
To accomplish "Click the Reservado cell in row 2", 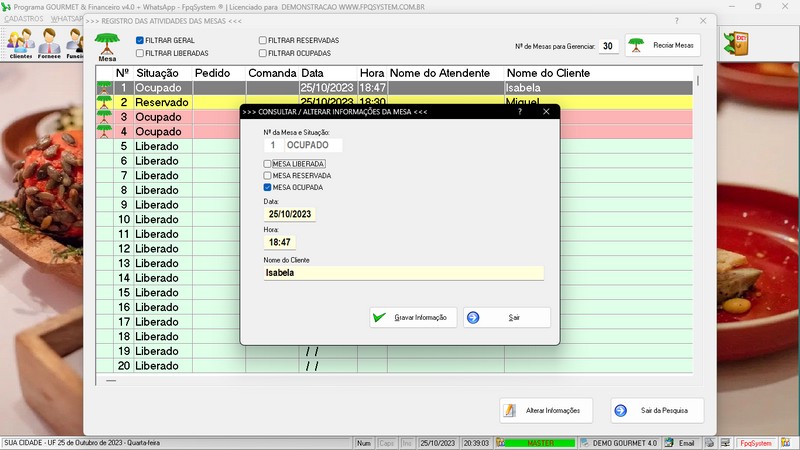I will (x=163, y=102).
